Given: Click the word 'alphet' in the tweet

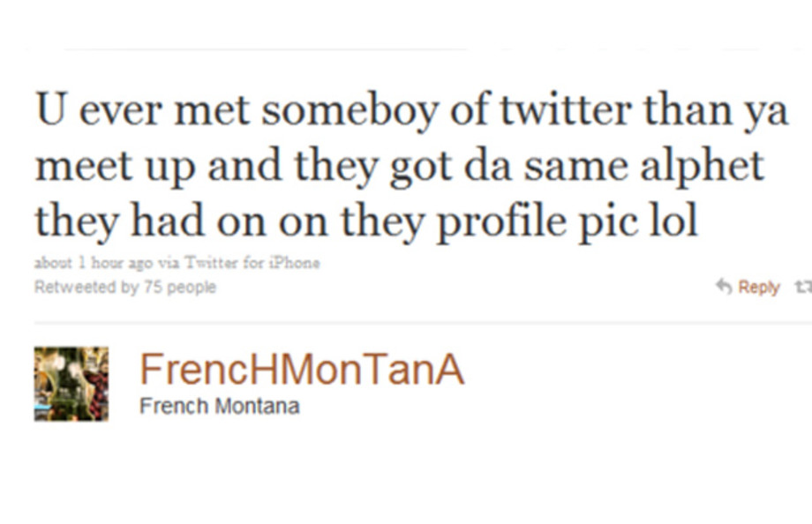Looking at the screenshot, I should click(x=702, y=167).
